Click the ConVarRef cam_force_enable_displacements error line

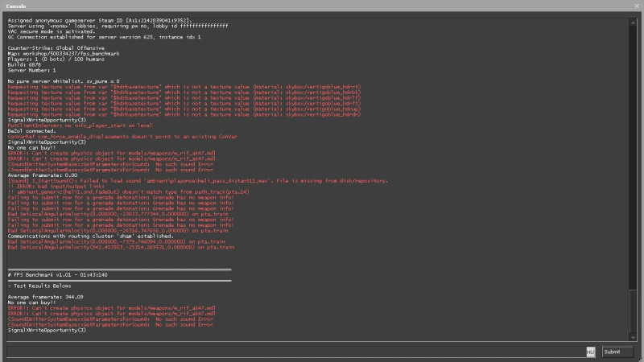click(122, 137)
